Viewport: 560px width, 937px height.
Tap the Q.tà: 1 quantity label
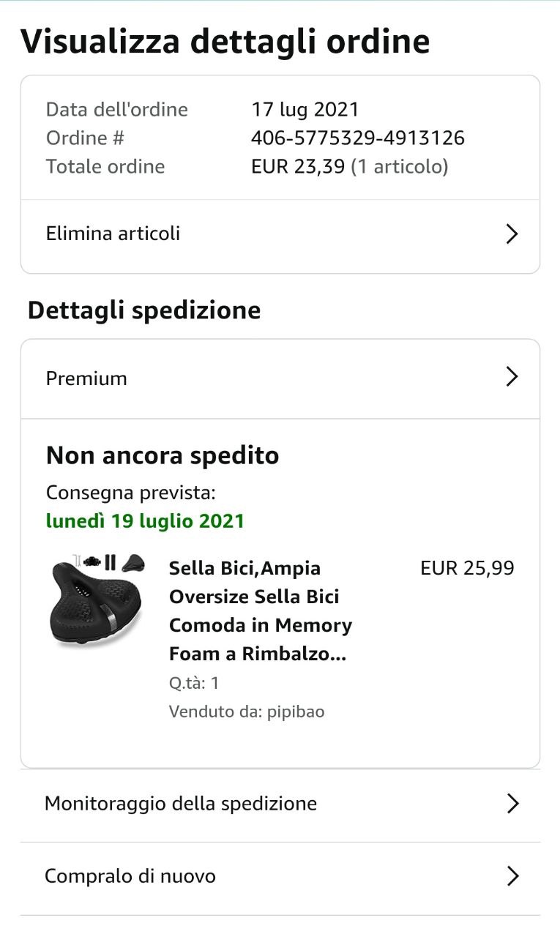point(194,683)
